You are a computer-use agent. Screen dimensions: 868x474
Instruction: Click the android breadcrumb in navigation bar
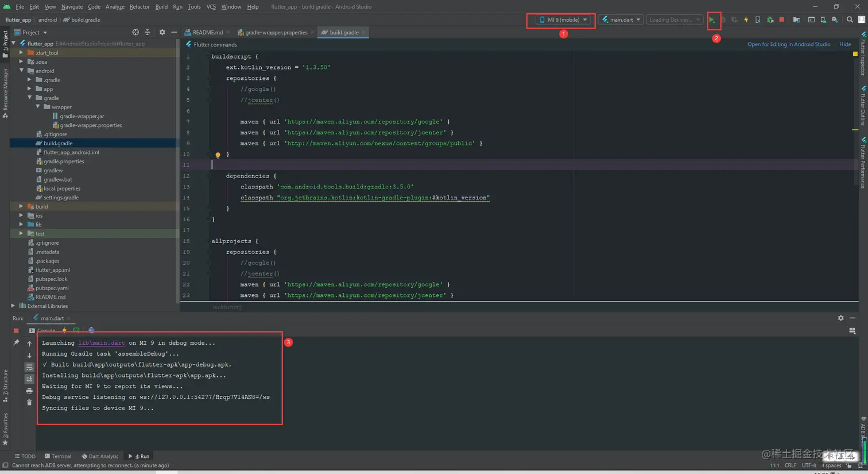pyautogui.click(x=48, y=20)
